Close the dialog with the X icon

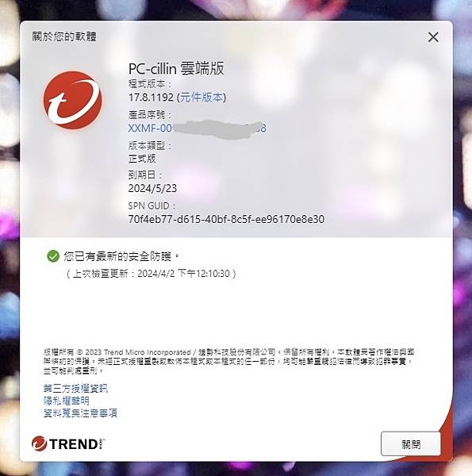[433, 37]
